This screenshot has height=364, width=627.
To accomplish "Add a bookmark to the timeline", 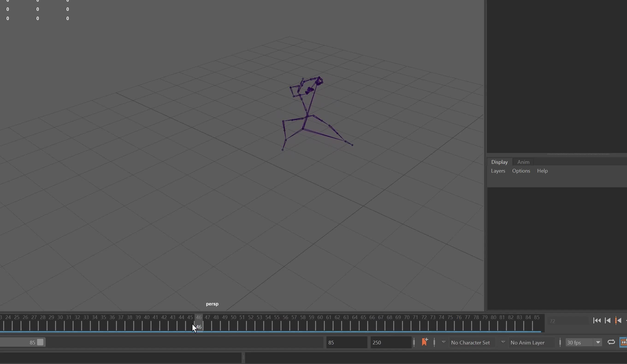I will pos(425,342).
